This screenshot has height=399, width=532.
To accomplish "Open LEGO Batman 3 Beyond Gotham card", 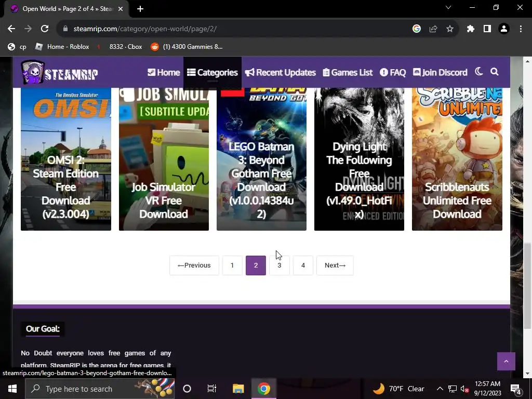I will 261,159.
